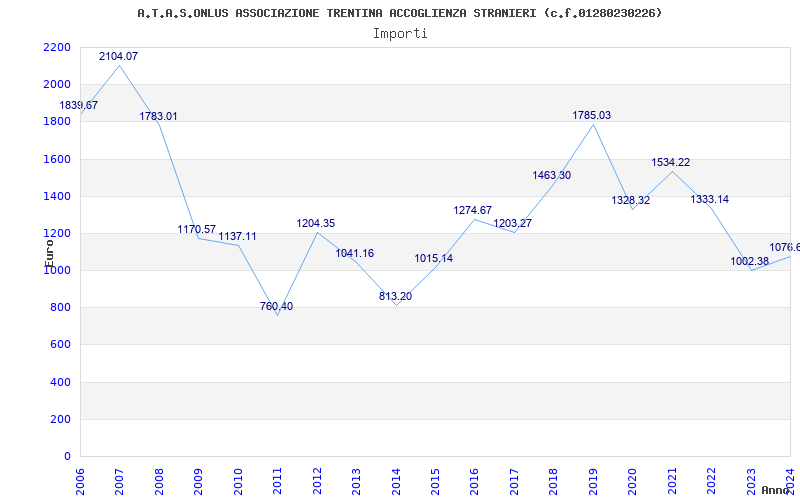Select the 1839.67 data label
The width and height of the screenshot is (800, 500).
pyautogui.click(x=79, y=106)
